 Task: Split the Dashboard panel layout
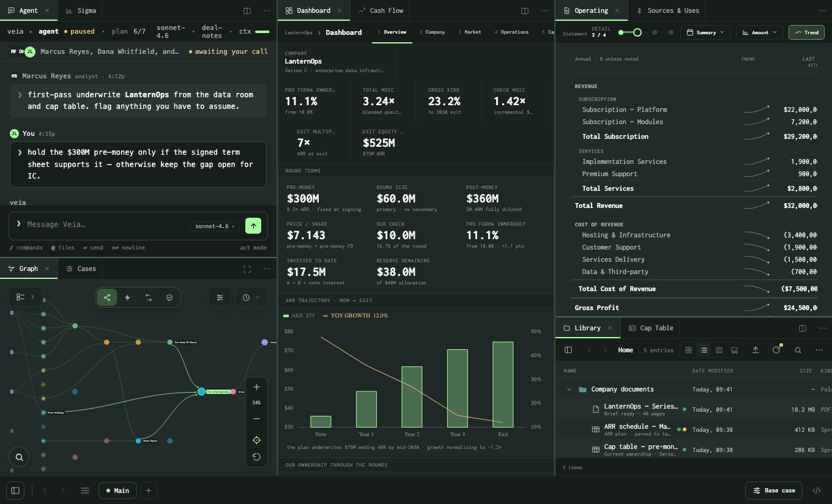(x=525, y=10)
